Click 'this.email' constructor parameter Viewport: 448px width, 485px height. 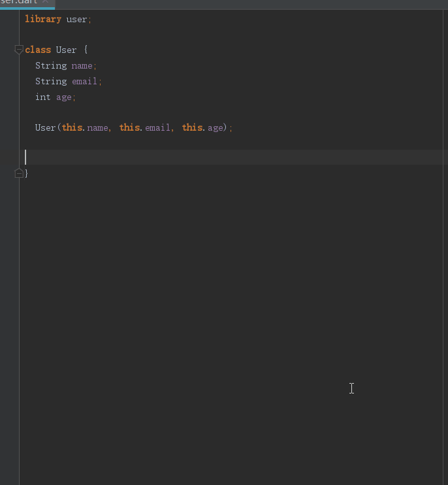pos(144,127)
